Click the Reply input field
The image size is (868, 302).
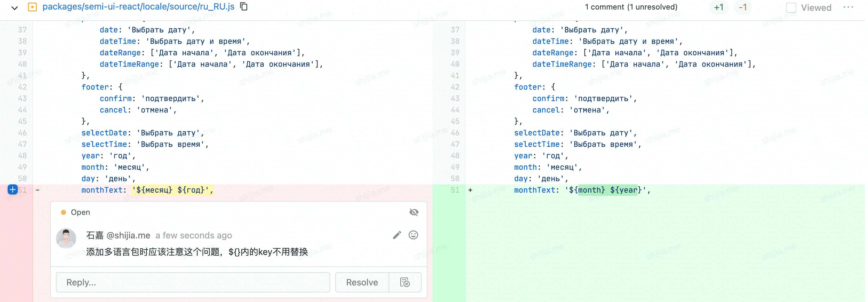[193, 282]
